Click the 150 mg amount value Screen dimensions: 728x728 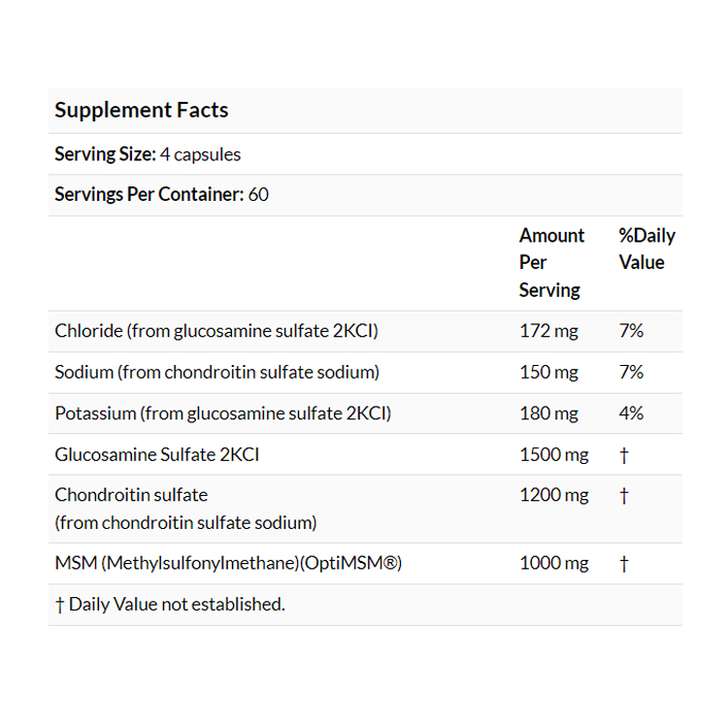tap(548, 372)
